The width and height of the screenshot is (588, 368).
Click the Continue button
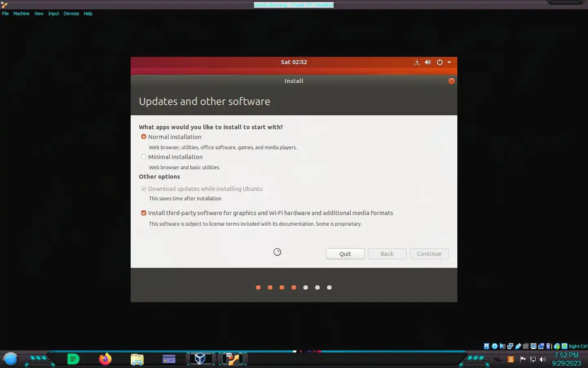429,254
